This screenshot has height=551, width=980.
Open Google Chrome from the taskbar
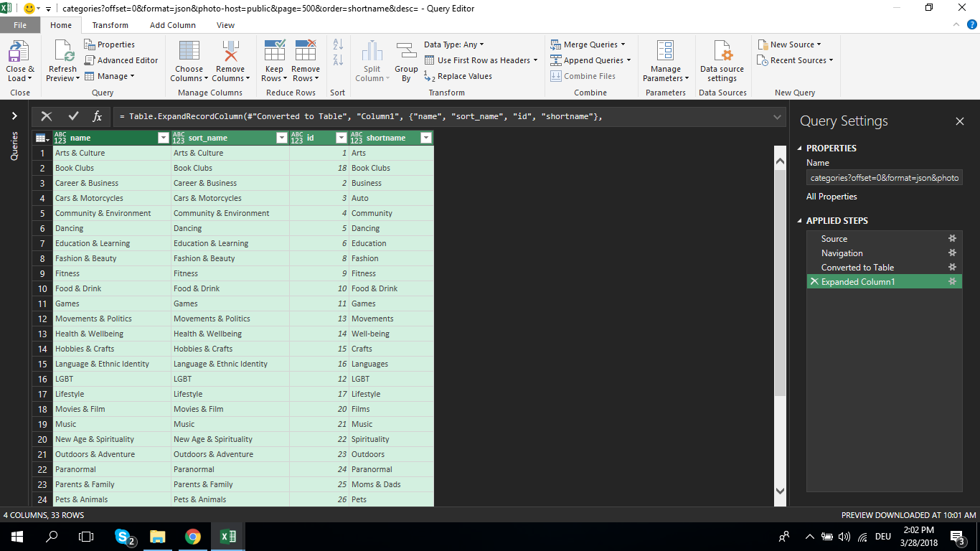192,536
